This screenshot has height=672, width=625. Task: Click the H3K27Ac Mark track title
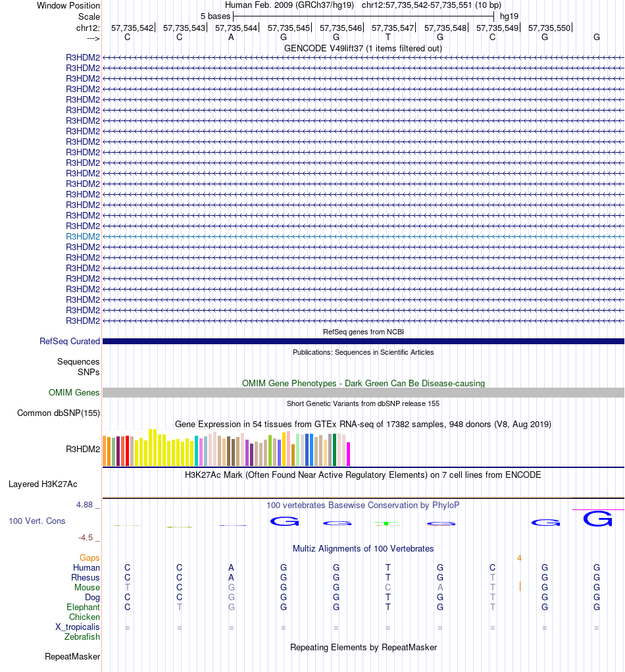point(363,475)
